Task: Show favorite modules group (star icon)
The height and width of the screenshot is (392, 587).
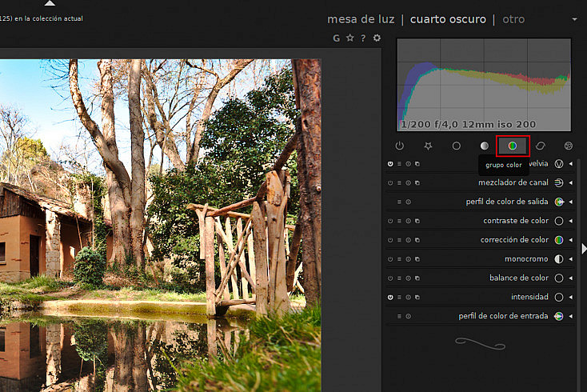Action: [428, 146]
